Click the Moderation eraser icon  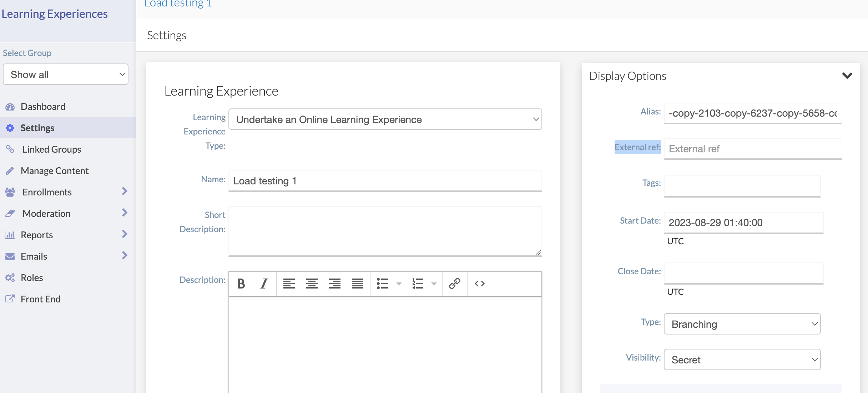[10, 214]
